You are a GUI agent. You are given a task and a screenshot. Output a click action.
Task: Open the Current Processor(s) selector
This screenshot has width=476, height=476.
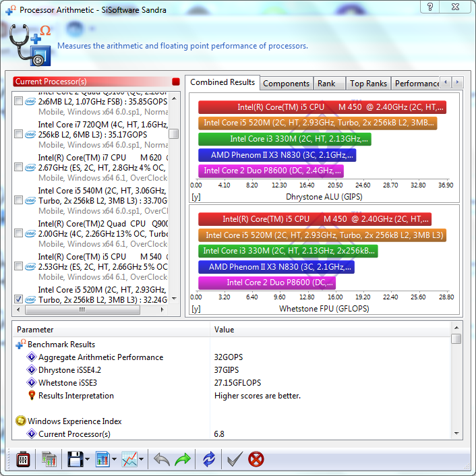(96, 82)
